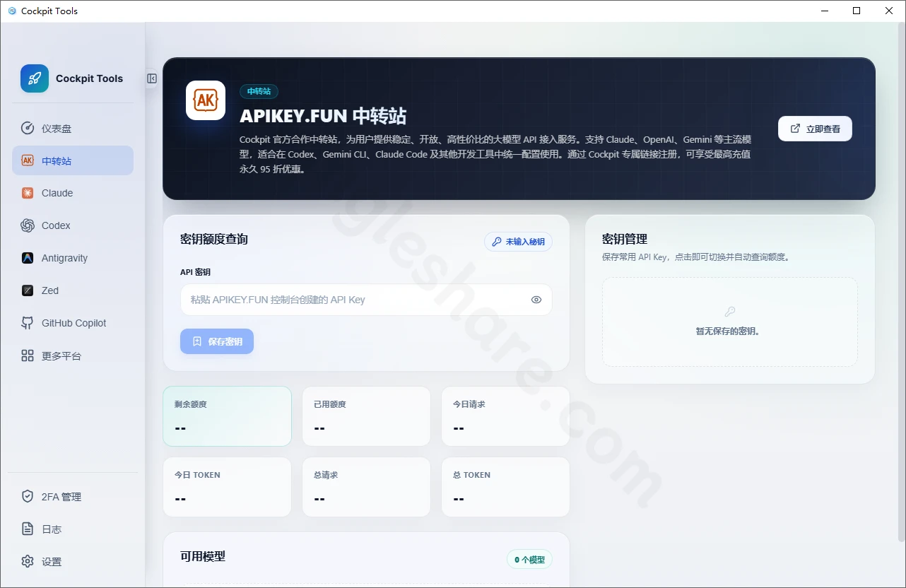
Task: Click the 0 个模型 badge
Action: click(x=529, y=560)
